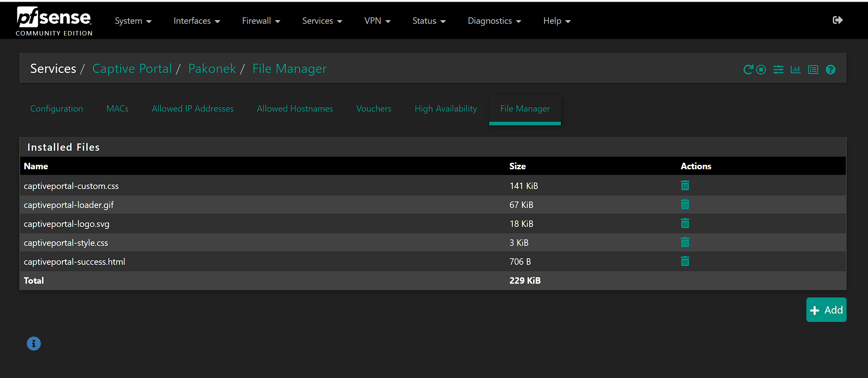Open the Status dropdown menu
868x378 pixels.
pos(429,21)
